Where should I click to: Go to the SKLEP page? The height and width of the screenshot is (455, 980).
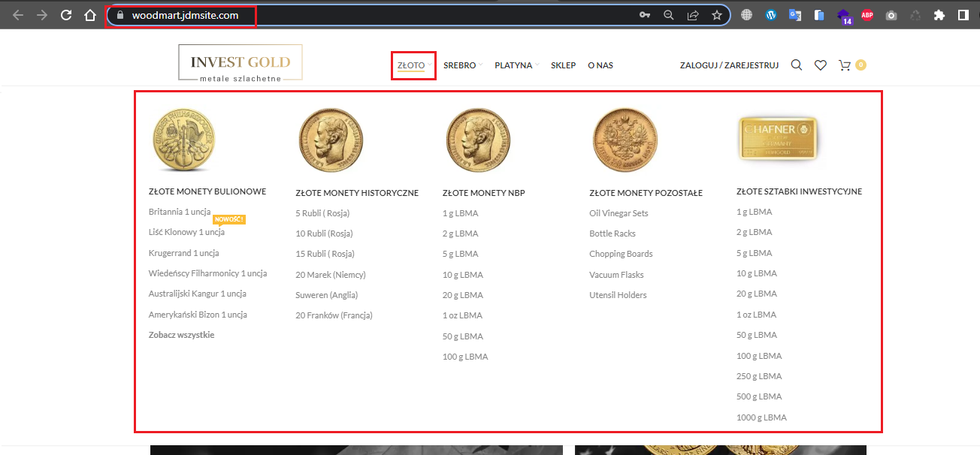[564, 65]
